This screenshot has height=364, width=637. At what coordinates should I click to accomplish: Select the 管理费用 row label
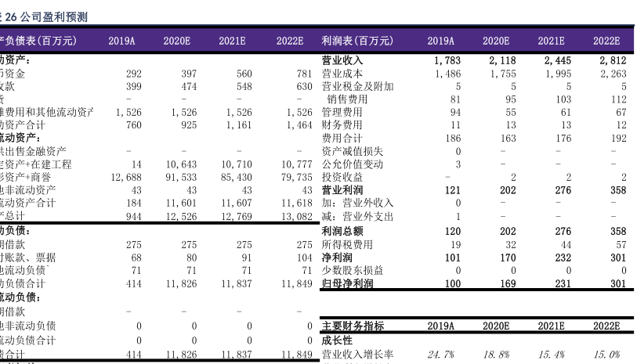pyautogui.click(x=342, y=113)
